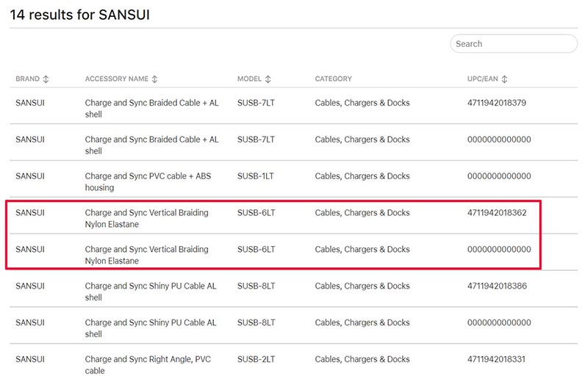Sort by the Accessory Name arrows icon
Viewport: 588px width, 376px height.
point(154,79)
